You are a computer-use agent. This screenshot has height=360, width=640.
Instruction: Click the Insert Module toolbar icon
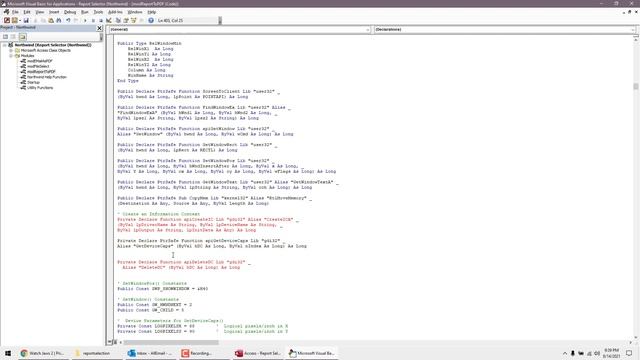click(x=15, y=20)
